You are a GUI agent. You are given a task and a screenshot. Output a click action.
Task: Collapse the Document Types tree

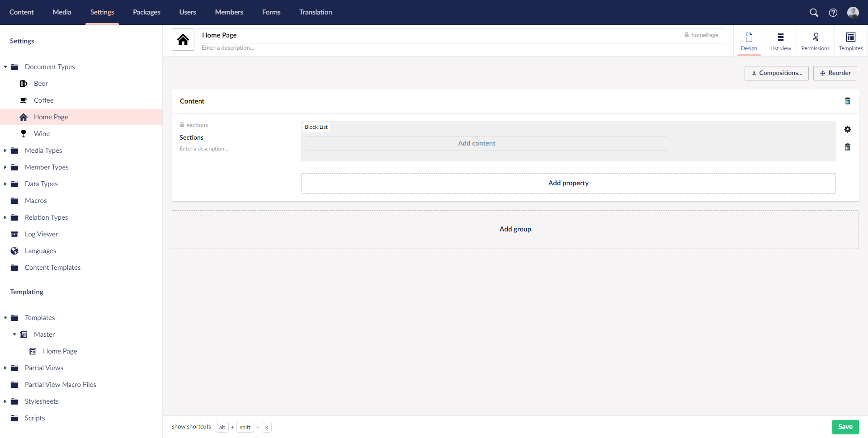coord(5,66)
